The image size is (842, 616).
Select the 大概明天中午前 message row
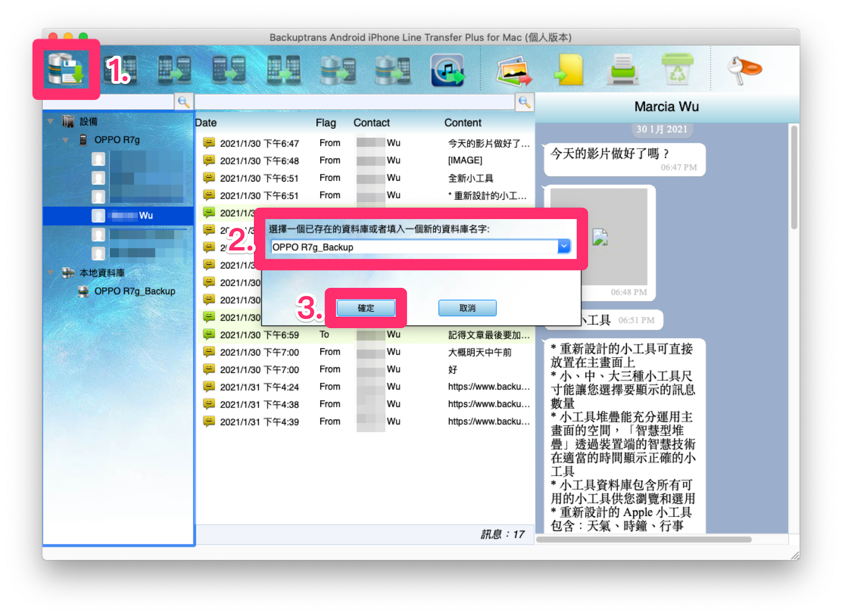point(365,352)
